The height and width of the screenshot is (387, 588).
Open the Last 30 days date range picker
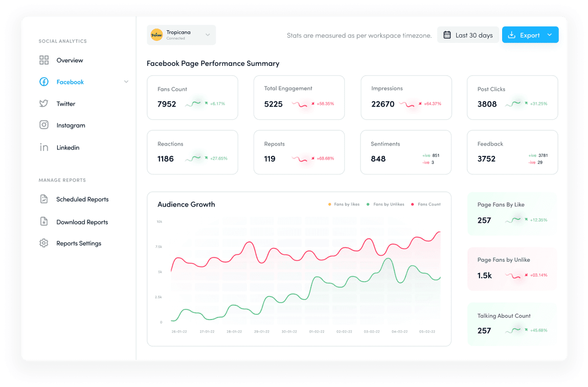tap(468, 35)
